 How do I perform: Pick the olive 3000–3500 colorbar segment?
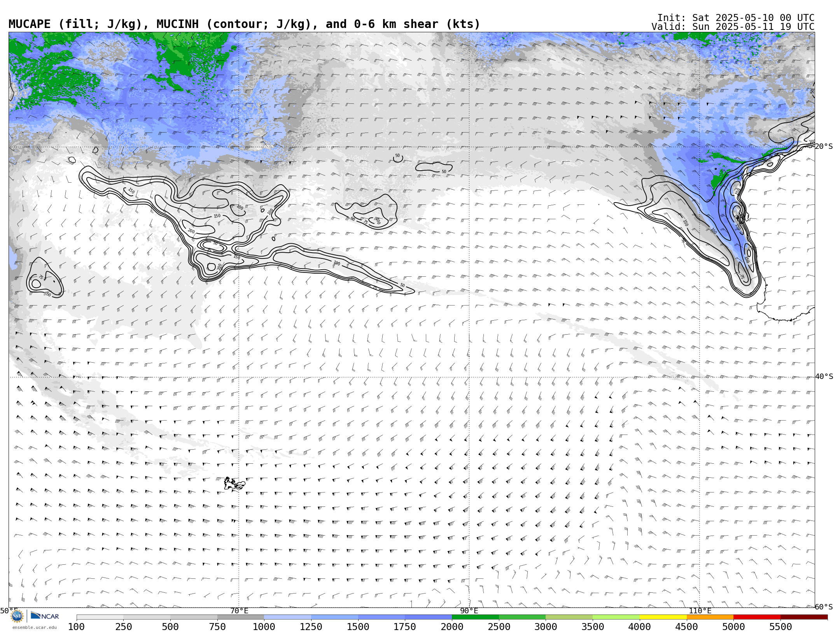(569, 617)
